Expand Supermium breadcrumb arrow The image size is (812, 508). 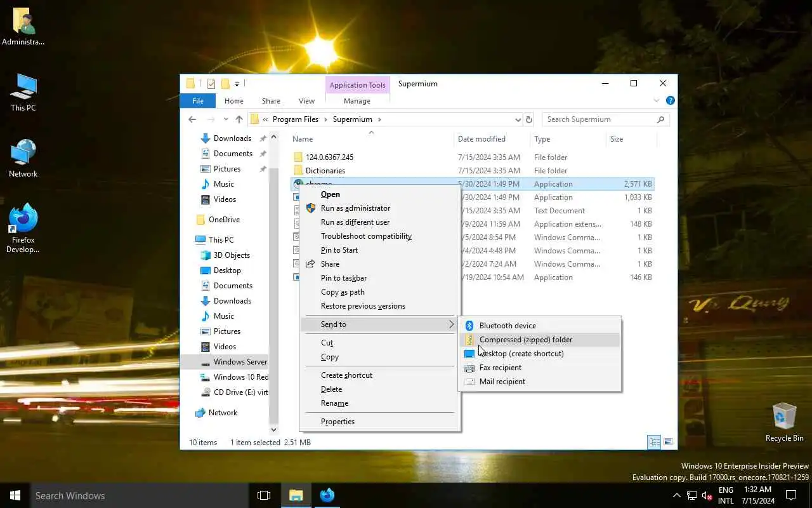(x=379, y=119)
